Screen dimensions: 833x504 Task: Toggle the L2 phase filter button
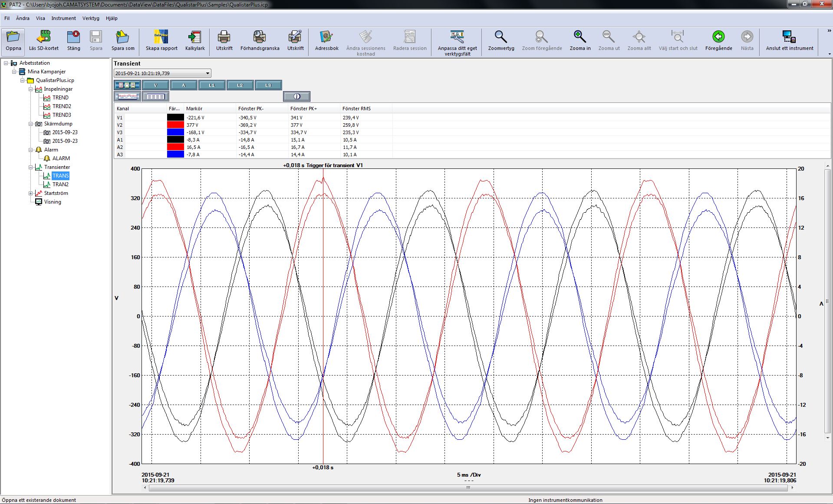(240, 85)
